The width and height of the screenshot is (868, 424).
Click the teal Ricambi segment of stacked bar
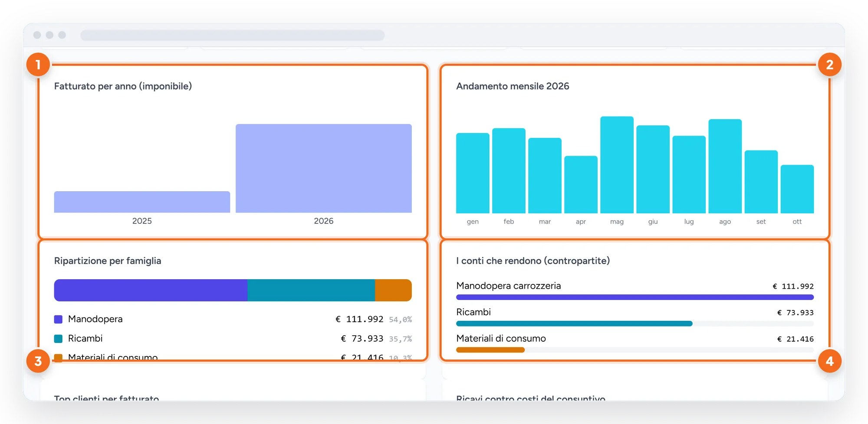tap(311, 290)
